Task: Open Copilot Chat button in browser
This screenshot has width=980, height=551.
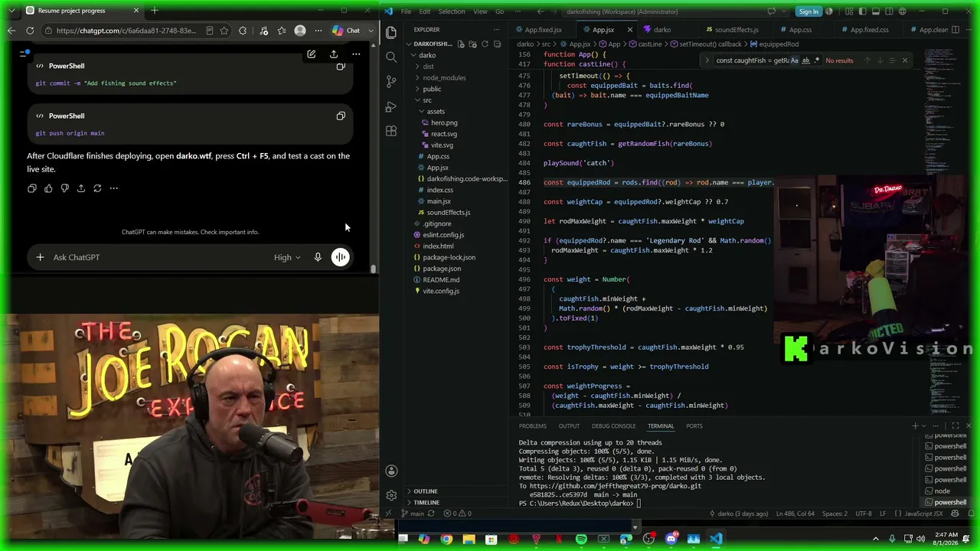Action: tap(346, 31)
